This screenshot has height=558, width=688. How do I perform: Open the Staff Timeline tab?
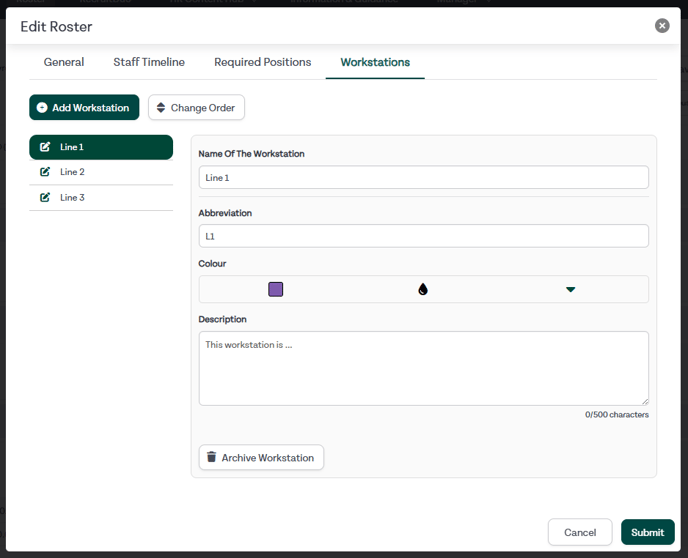149,62
